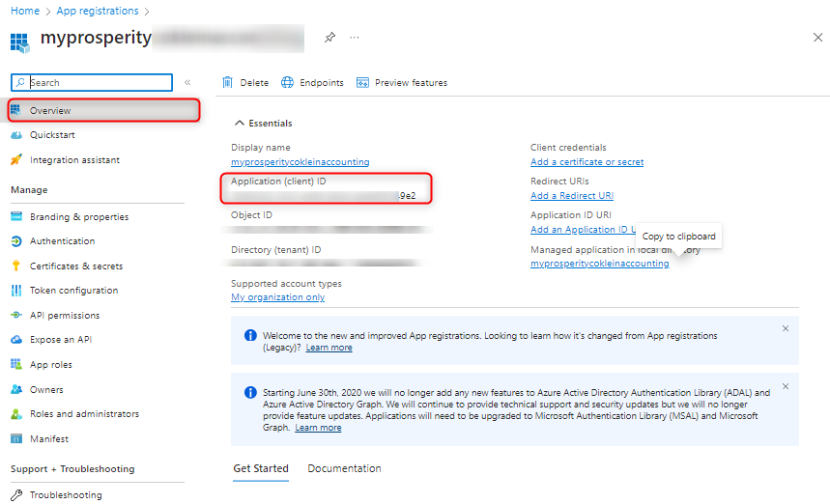This screenshot has height=504, width=830.
Task: Go to Home breadcrumb
Action: (25, 11)
